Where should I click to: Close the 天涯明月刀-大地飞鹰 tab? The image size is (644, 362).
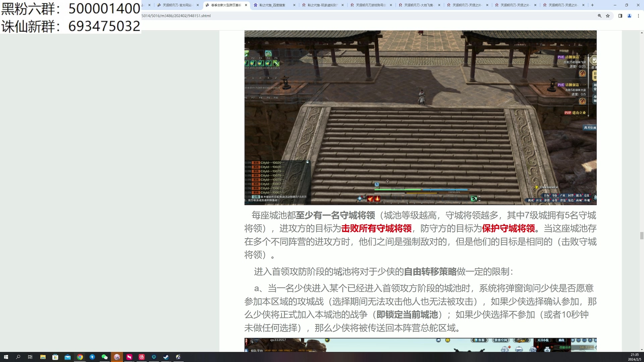coord(439,5)
